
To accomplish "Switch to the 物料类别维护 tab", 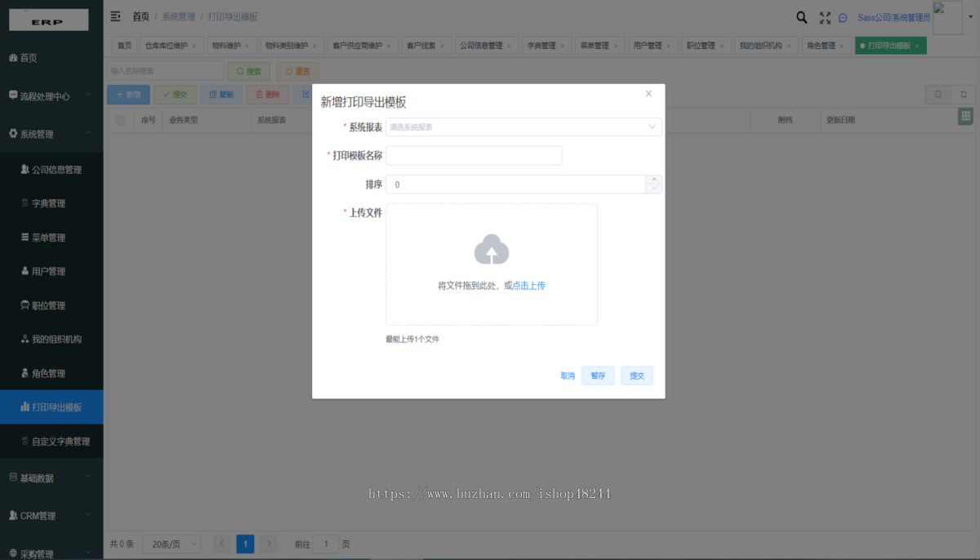I will [292, 46].
